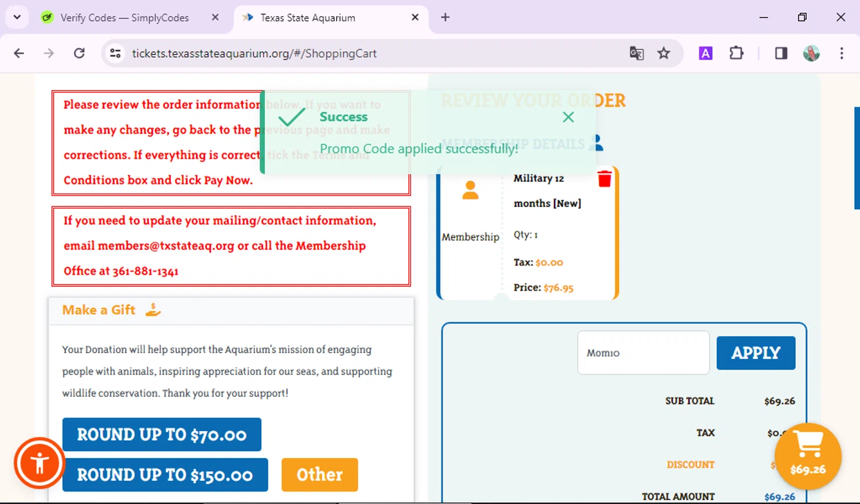
Task: Bookmark this page with star icon
Action: coord(664,53)
